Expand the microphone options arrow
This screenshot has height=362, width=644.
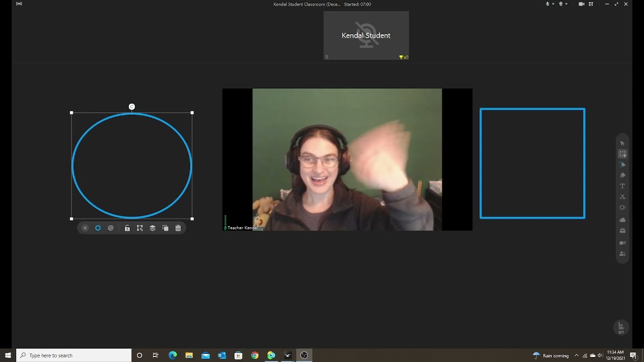[x=553, y=4]
